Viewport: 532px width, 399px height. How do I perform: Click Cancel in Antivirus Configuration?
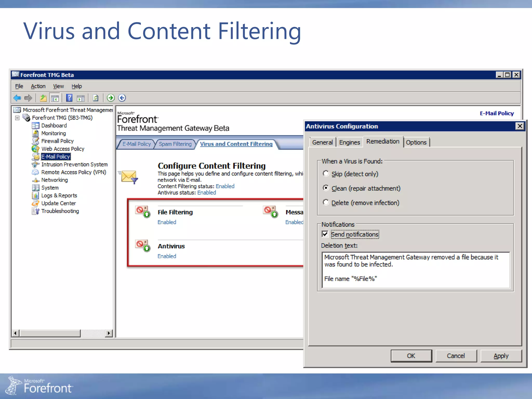coord(456,356)
